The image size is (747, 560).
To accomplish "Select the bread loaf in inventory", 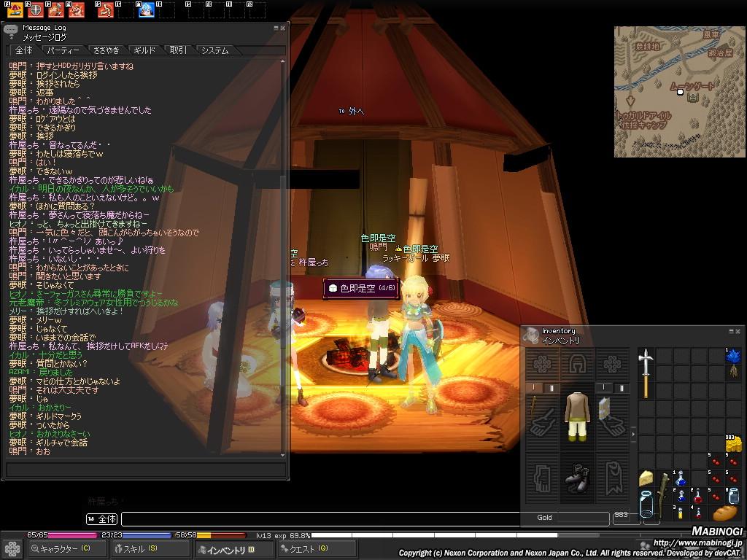I will tap(724, 513).
